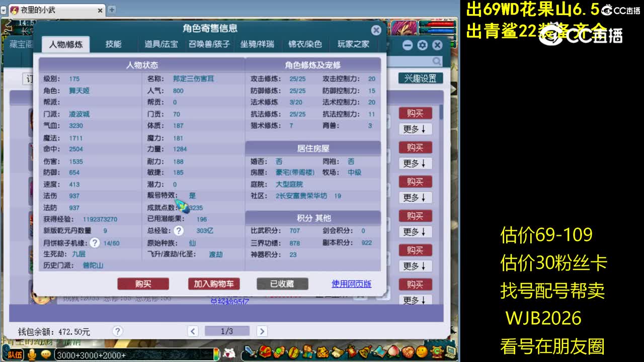Toggle the 已收藏 favorite state
The image size is (644, 362).
[x=283, y=283]
